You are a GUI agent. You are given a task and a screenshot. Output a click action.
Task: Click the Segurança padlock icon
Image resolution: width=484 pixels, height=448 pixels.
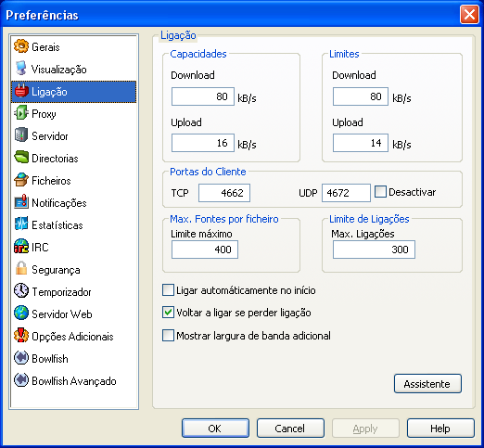pos(21,269)
